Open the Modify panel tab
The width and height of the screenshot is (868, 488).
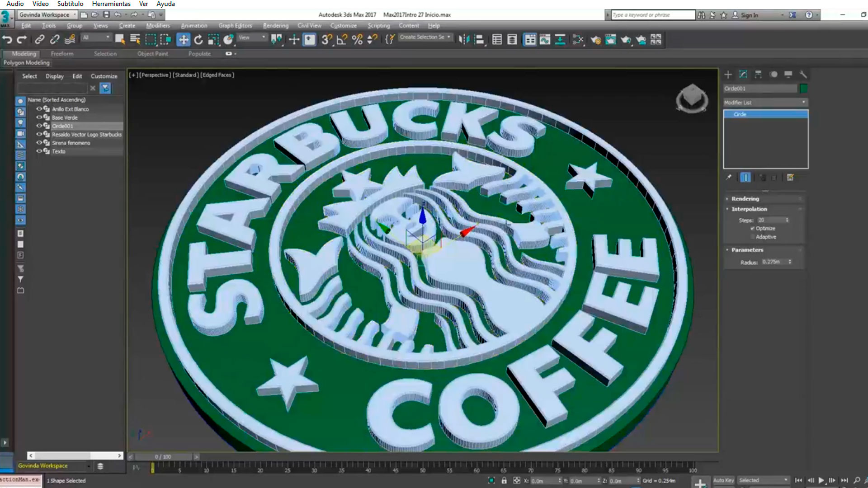[x=743, y=75]
